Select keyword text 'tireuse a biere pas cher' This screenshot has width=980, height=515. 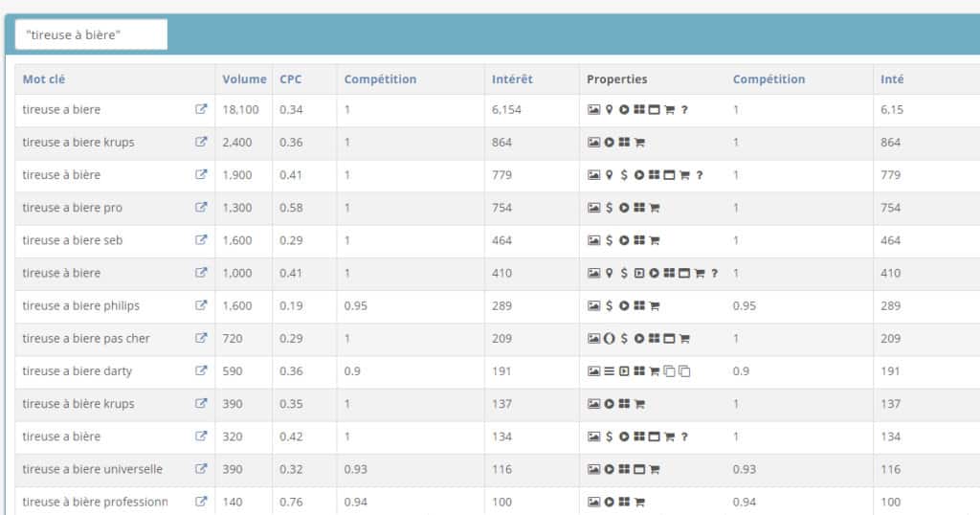pos(86,338)
